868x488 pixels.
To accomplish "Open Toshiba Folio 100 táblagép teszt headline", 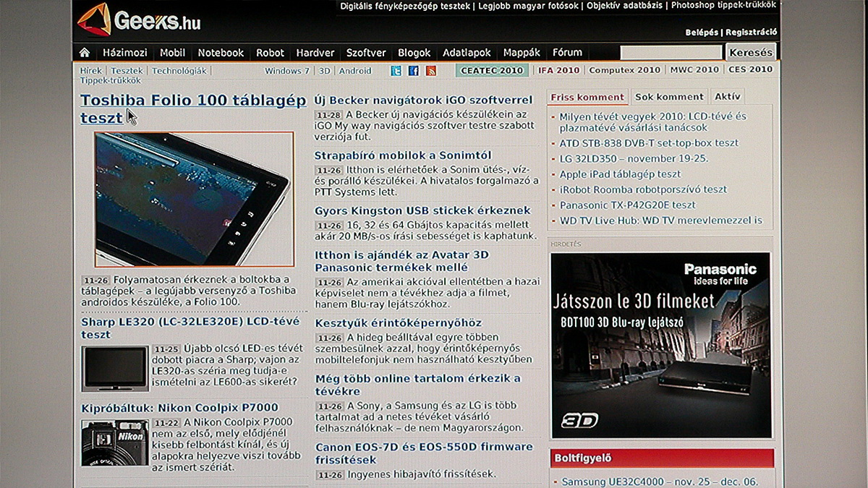I will pos(193,109).
